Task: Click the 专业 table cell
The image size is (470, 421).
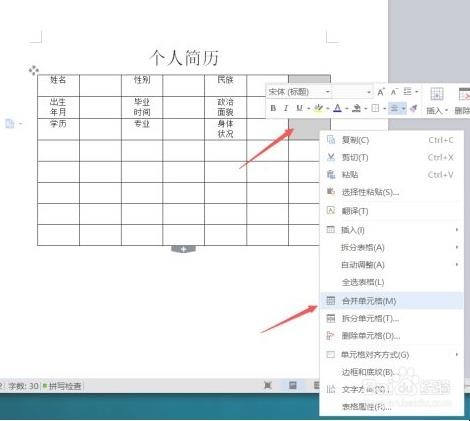Action: pyautogui.click(x=142, y=129)
